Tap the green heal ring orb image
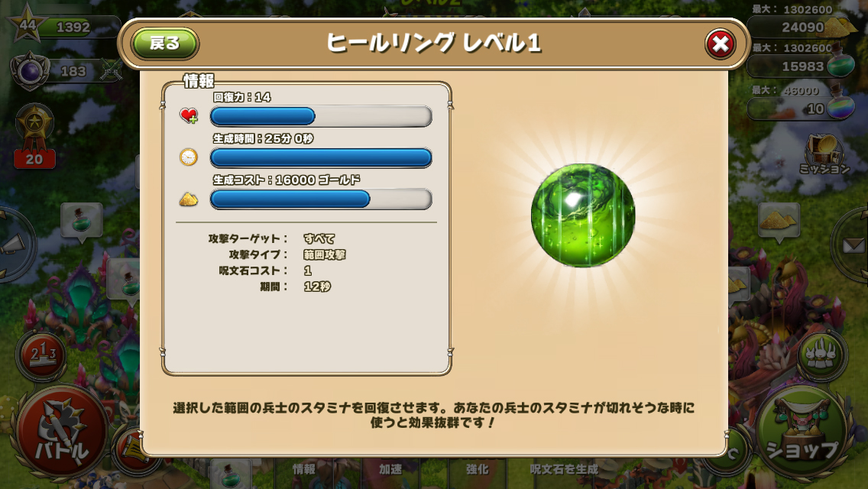Viewport: 868px width, 489px height. pos(583,215)
